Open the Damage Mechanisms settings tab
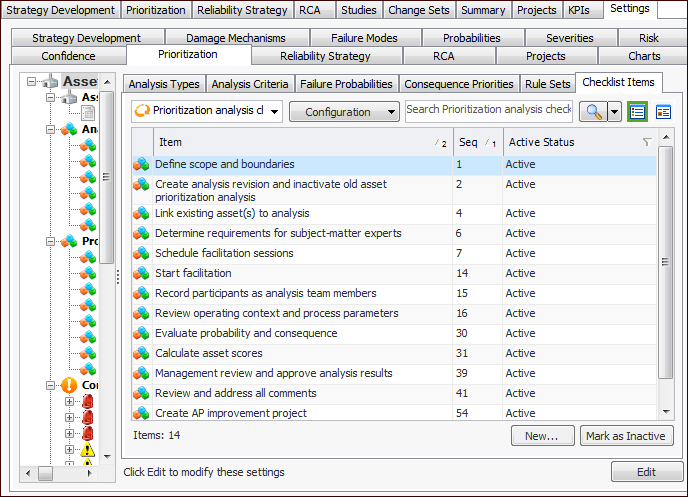Image resolution: width=688 pixels, height=497 pixels. tap(236, 38)
